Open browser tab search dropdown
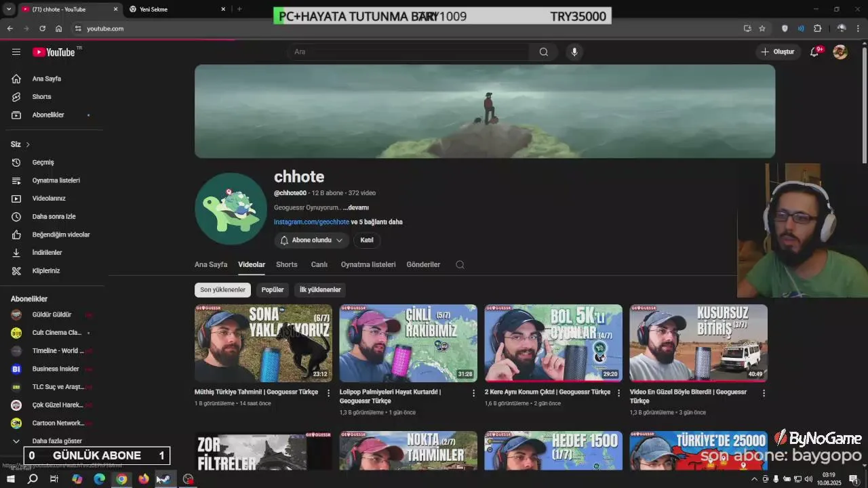This screenshot has width=868, height=488. (9, 9)
